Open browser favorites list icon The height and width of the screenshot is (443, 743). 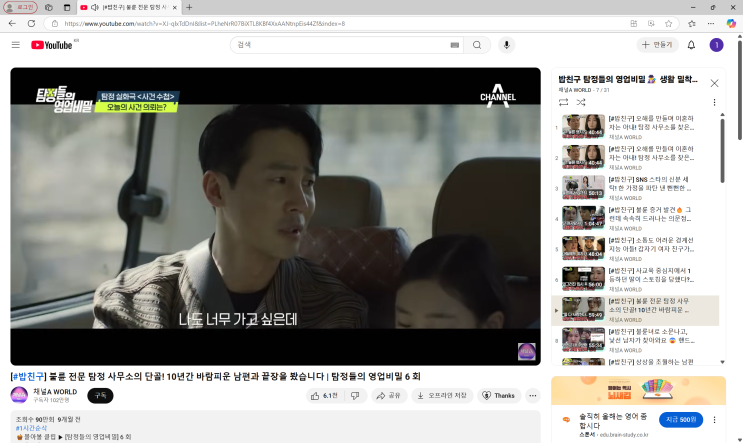click(x=692, y=23)
